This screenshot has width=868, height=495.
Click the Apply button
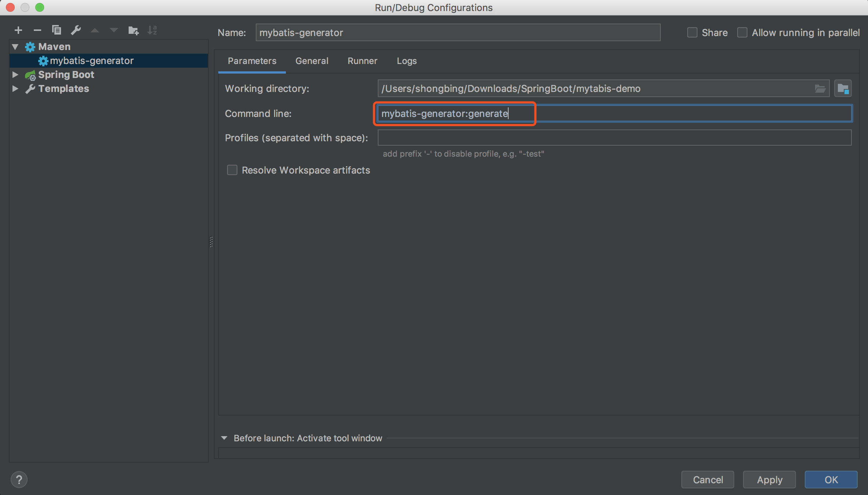[770, 480]
